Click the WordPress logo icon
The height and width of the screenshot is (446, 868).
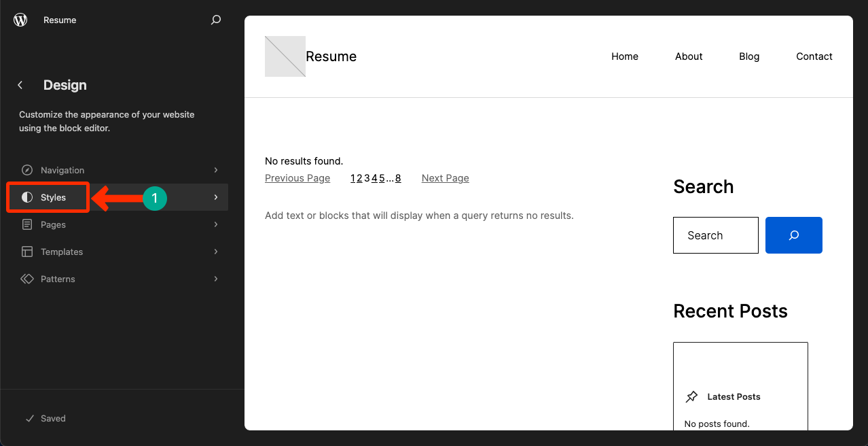click(x=20, y=20)
